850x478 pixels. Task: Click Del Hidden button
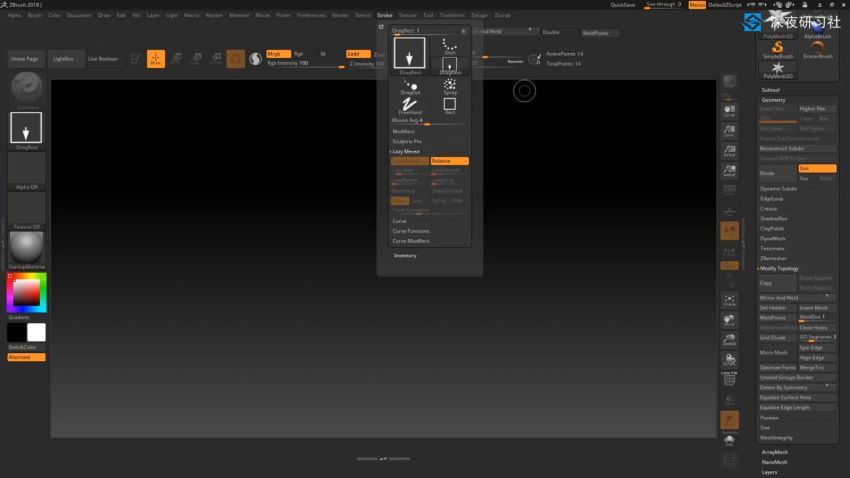[x=777, y=308]
